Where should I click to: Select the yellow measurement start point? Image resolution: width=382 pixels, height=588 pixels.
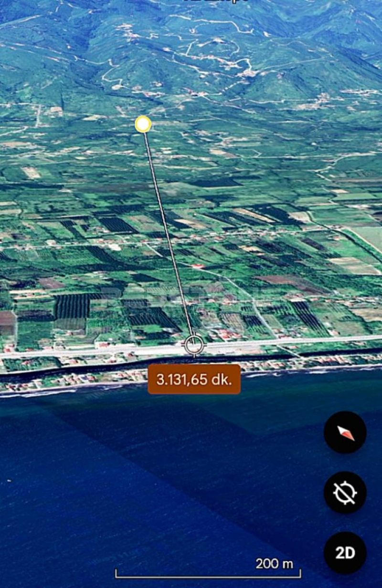click(143, 124)
